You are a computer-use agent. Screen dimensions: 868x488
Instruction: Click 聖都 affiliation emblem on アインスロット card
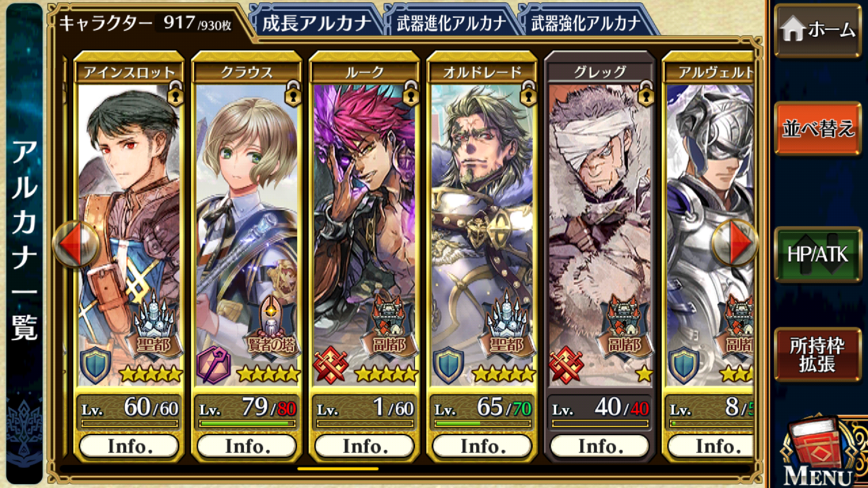click(155, 325)
